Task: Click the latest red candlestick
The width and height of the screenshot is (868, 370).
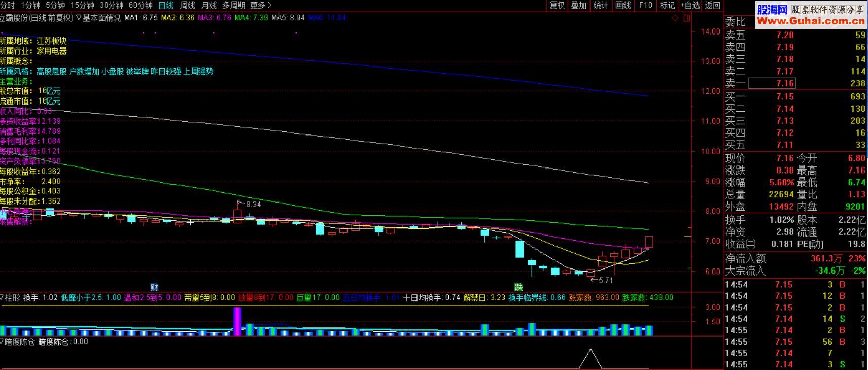Action: coord(649,242)
